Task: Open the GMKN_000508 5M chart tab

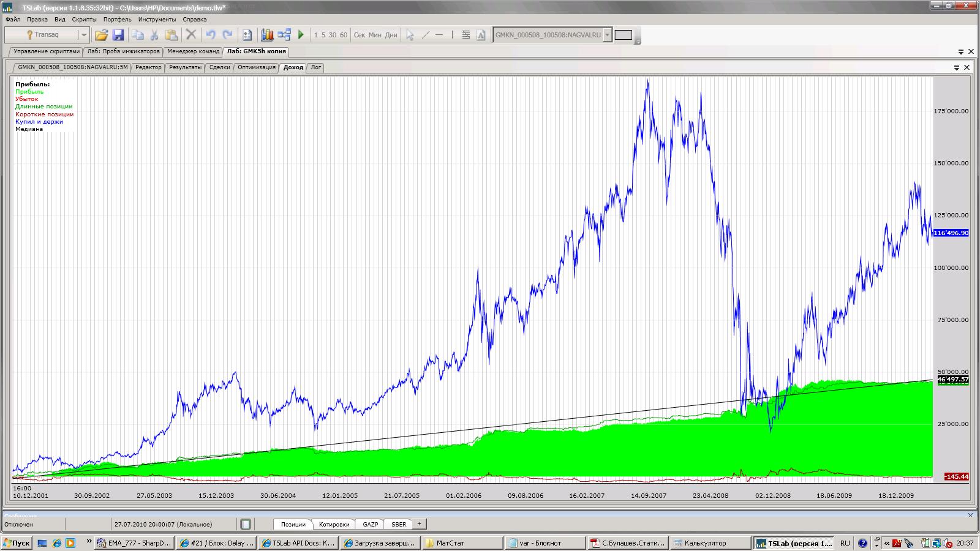Action: [x=73, y=67]
